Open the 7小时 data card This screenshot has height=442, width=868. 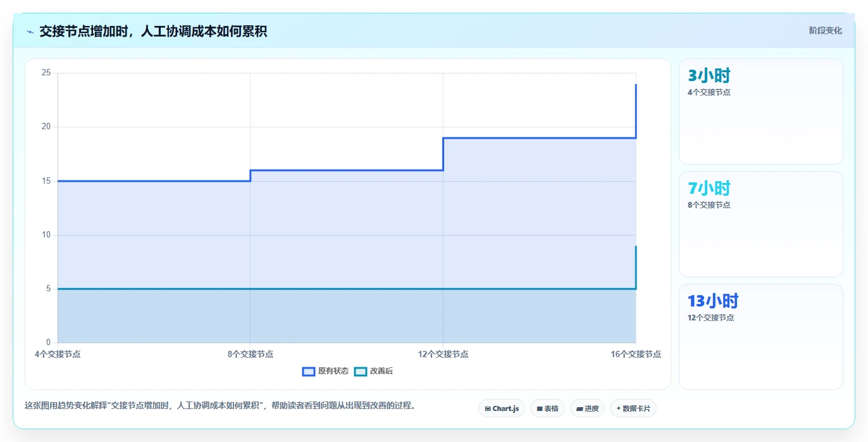tap(760, 224)
